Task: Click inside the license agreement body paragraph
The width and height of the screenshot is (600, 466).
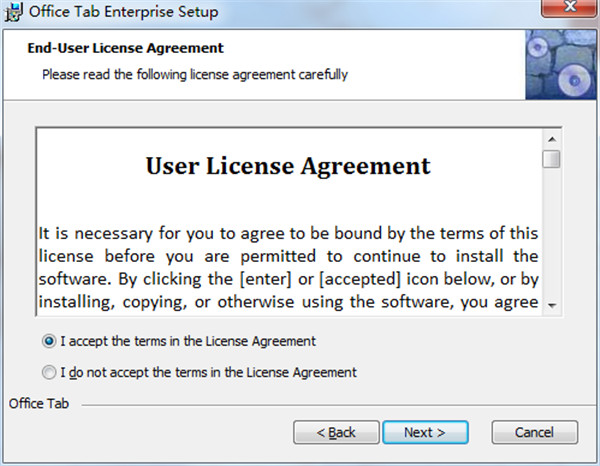Action: point(289,267)
